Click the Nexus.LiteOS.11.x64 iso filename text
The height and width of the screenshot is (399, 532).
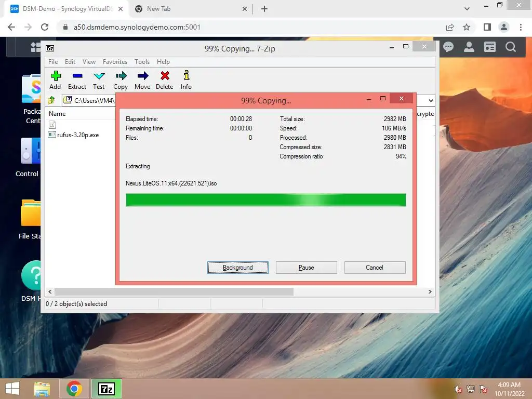(171, 183)
